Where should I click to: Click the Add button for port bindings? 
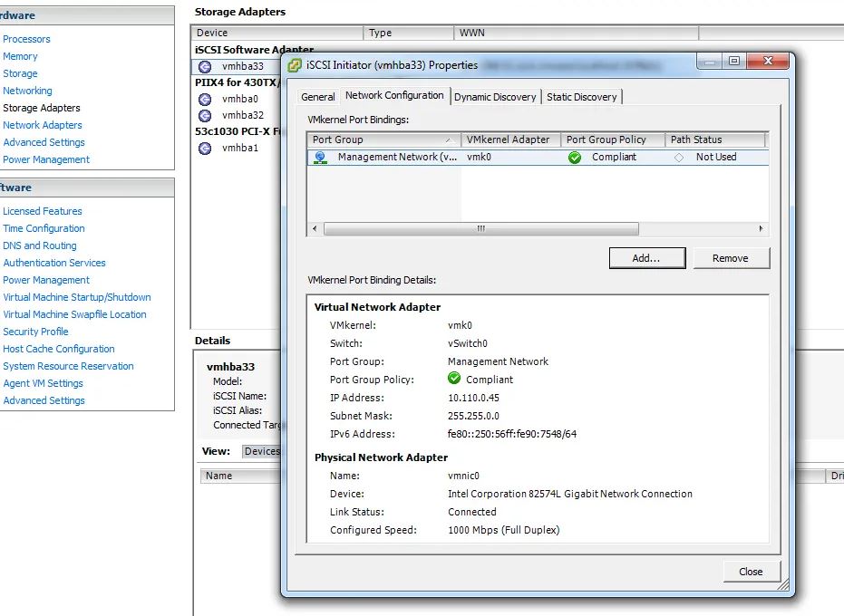[646, 257]
